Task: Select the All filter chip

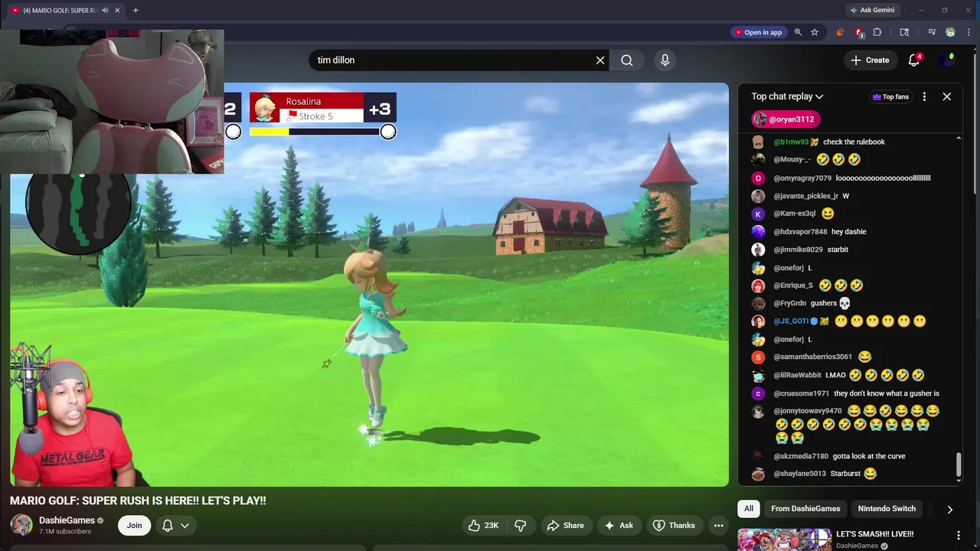Action: 749,509
